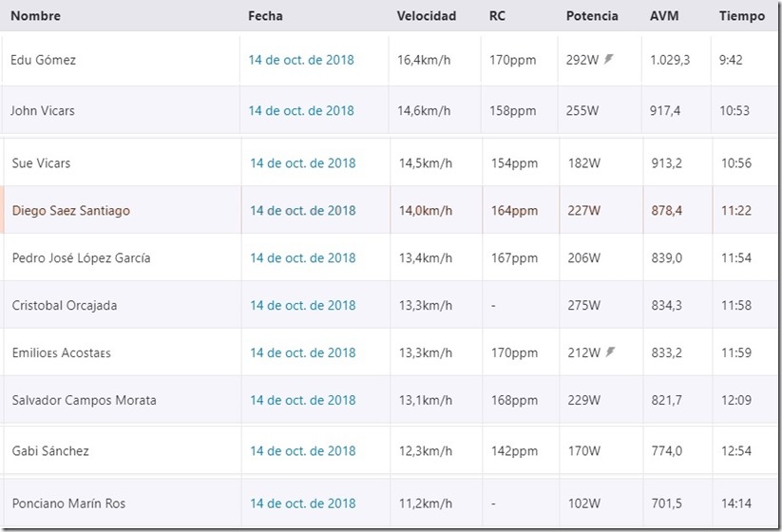Click highlighted Diego Saez Santiago row name
Image resolution: width=782 pixels, height=532 pixels.
point(71,211)
